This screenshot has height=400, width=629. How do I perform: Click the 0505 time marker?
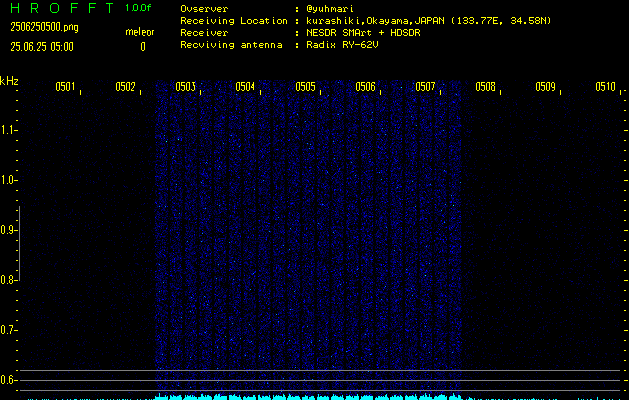[x=305, y=87]
